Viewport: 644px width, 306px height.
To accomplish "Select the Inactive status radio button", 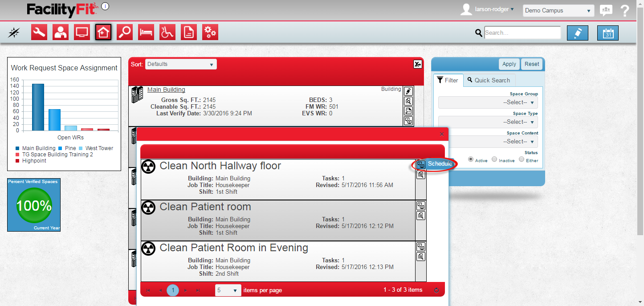I will [x=494, y=159].
